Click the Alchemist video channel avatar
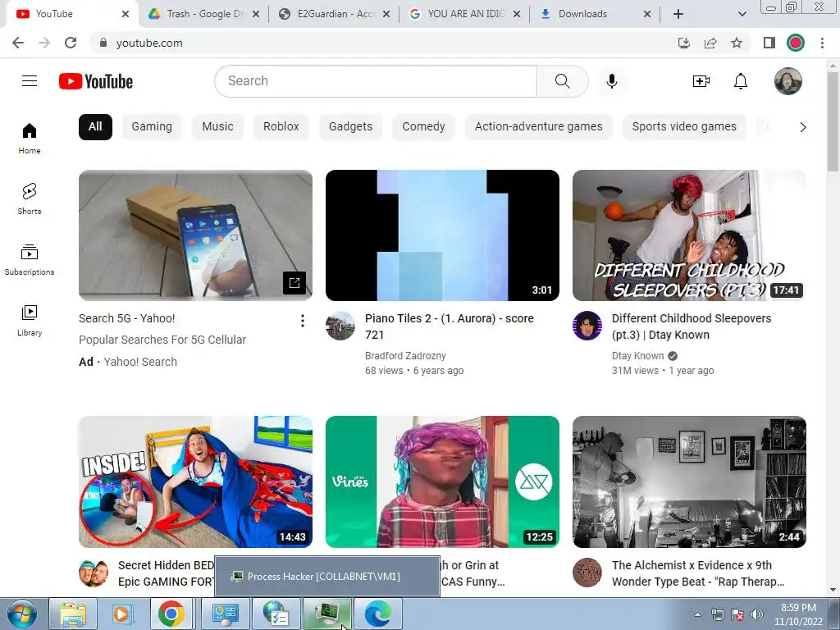840x630 pixels. coord(587,573)
